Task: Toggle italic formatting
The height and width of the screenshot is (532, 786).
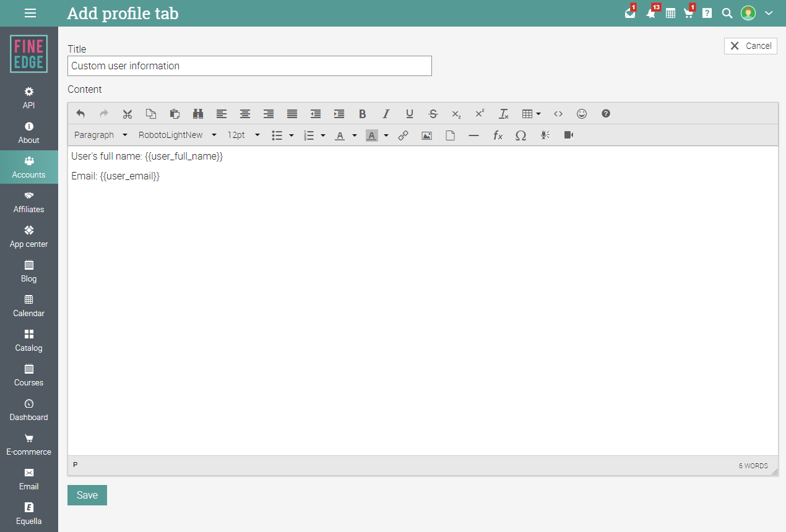Action: click(x=386, y=114)
